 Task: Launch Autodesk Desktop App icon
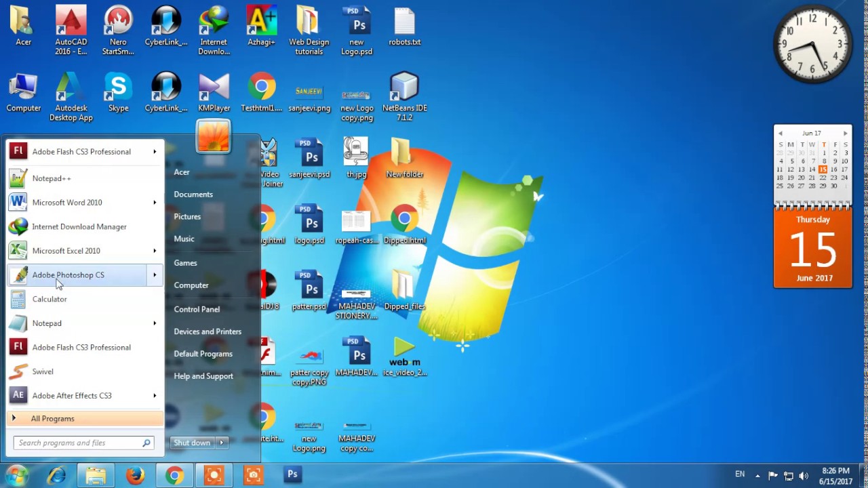click(71, 97)
